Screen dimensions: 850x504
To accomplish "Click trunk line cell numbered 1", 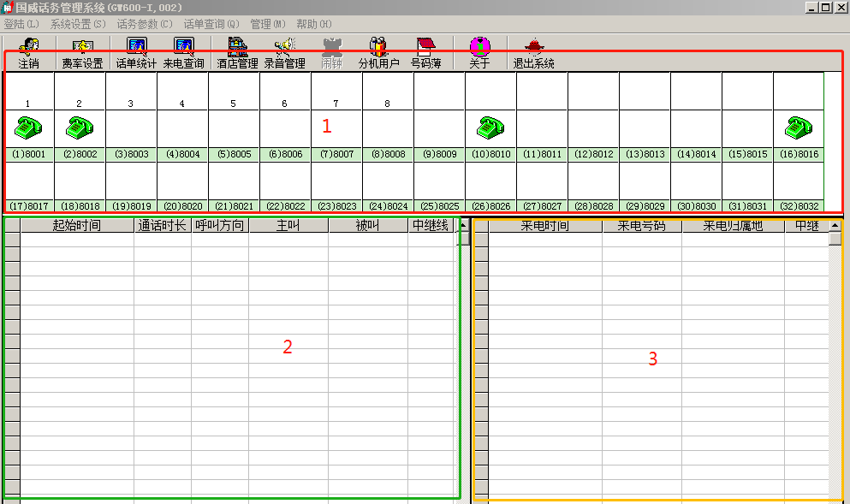I will (x=28, y=92).
